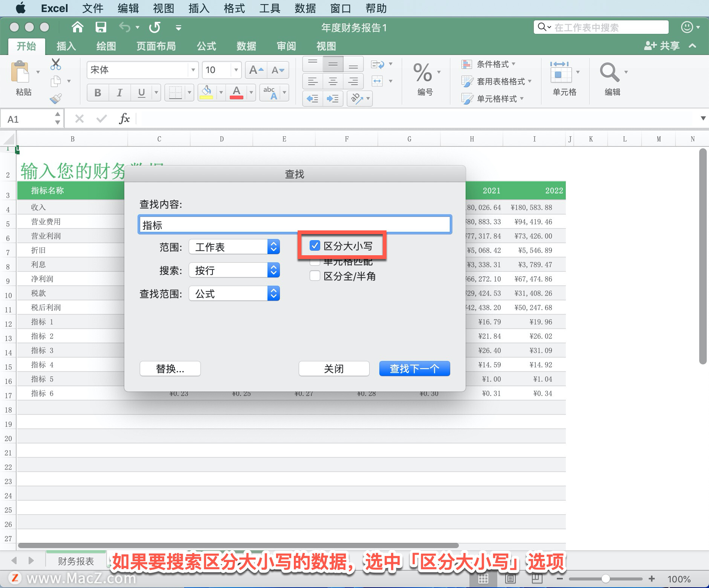Image resolution: width=709 pixels, height=588 pixels.
Task: Align text to bottom of cell
Action: point(353,64)
